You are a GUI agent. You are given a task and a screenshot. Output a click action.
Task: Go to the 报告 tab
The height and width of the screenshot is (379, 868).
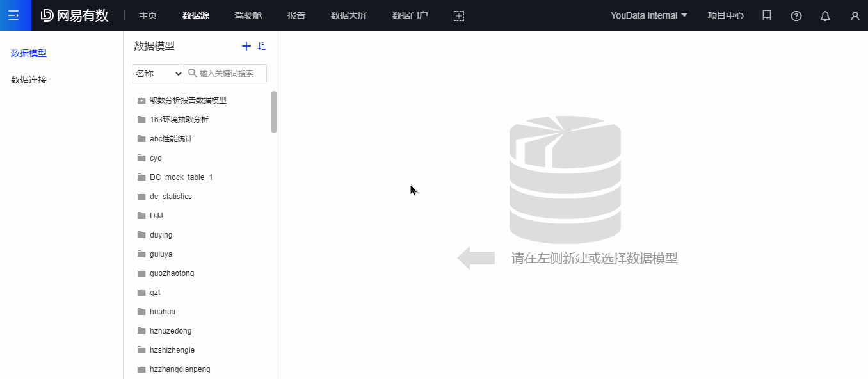pos(296,15)
